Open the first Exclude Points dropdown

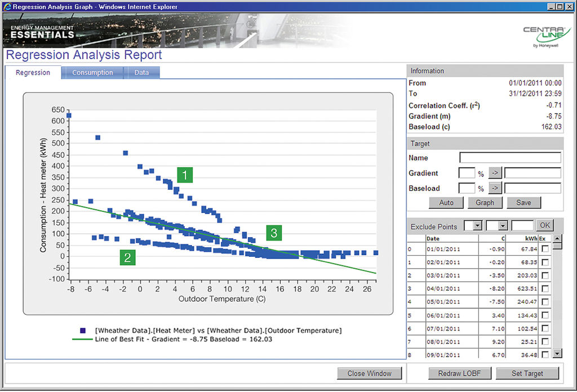477,226
